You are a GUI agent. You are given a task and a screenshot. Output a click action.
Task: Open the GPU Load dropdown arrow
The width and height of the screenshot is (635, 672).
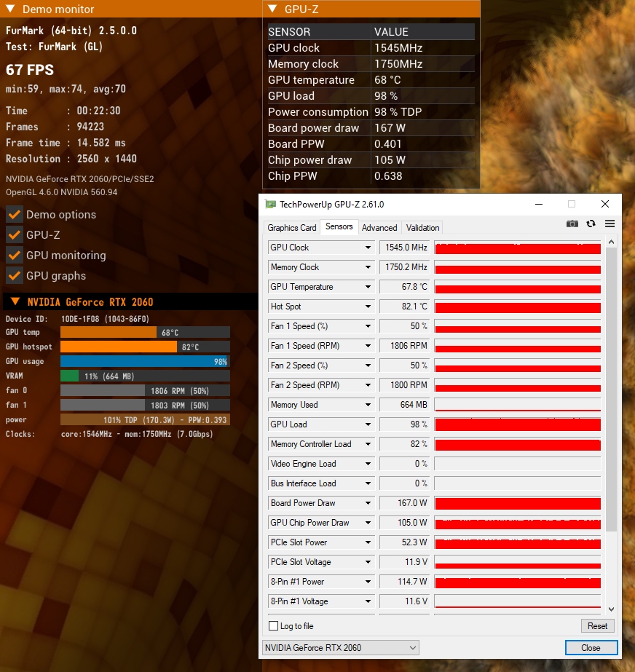368,424
